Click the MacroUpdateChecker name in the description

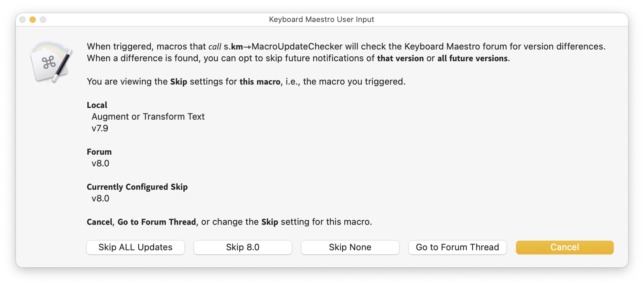pos(297,47)
